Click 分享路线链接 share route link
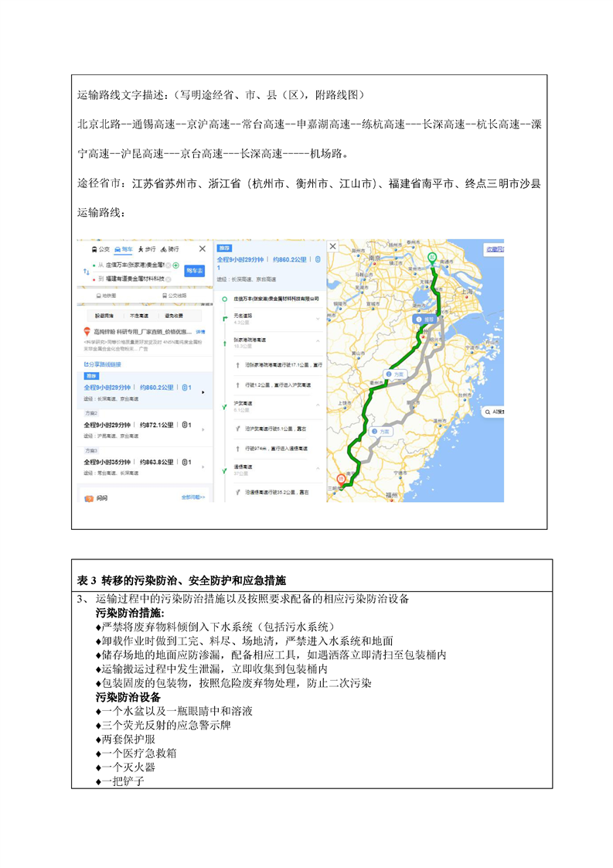Viewport: 613px width, 868px height. point(102,364)
